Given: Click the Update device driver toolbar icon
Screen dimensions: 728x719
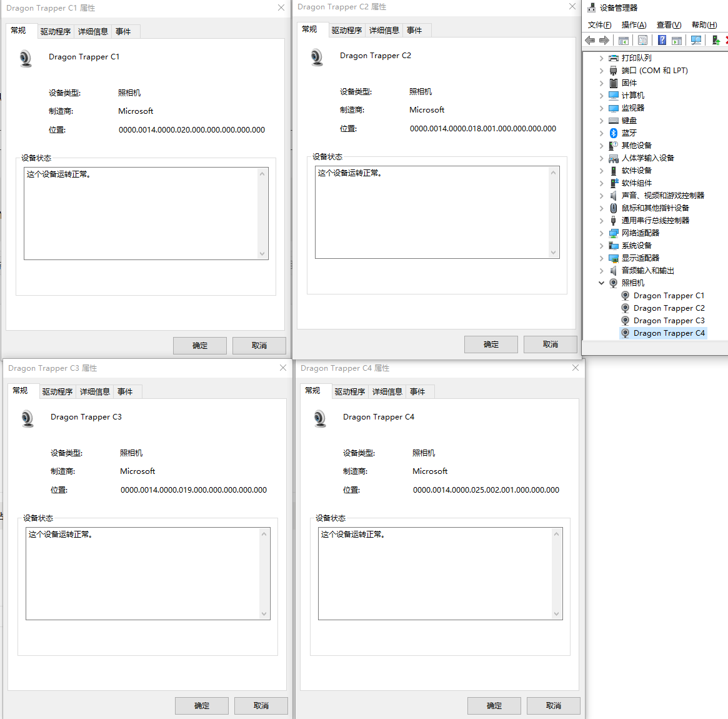Looking at the screenshot, I should click(716, 41).
